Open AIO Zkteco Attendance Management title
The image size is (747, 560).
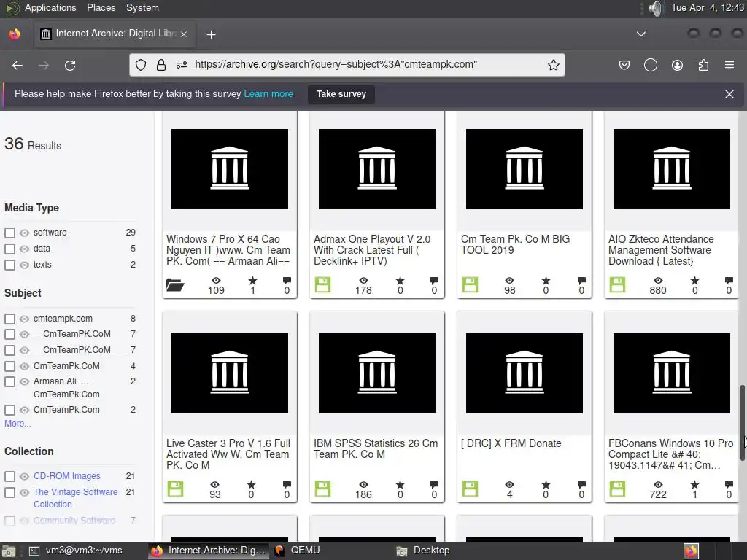(x=661, y=250)
